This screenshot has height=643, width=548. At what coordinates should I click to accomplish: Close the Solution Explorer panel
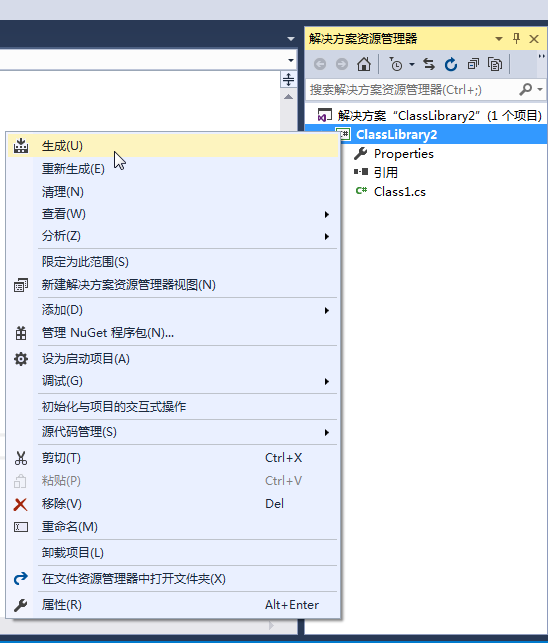pos(534,39)
